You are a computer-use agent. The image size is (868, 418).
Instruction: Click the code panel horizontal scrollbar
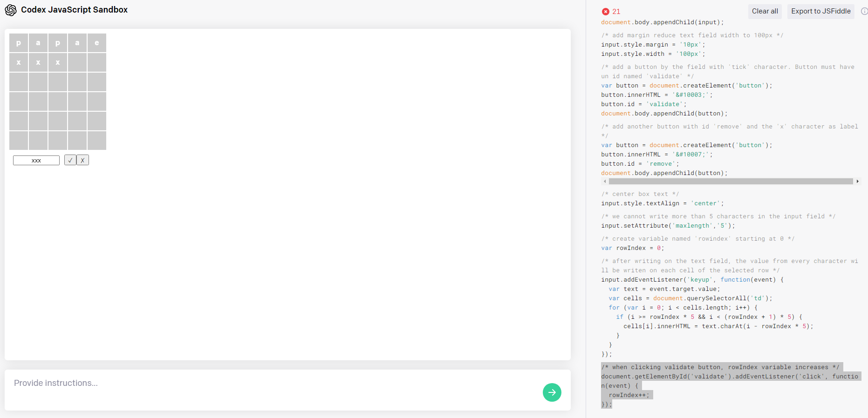(731, 181)
